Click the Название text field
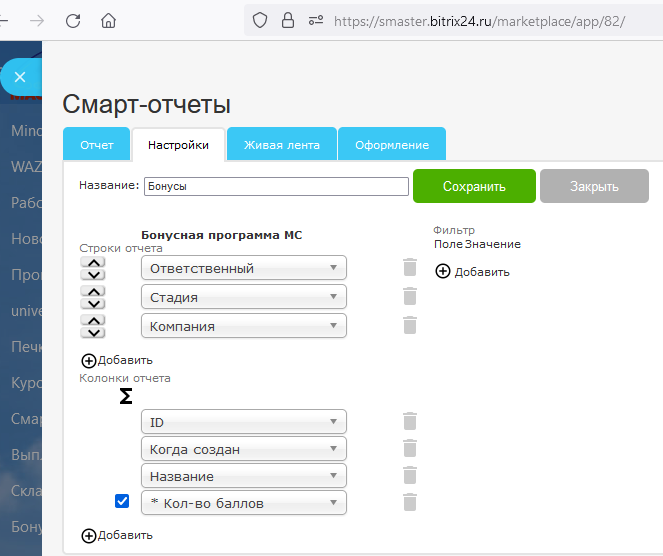Screen dimensions: 663x556 pos(275,186)
